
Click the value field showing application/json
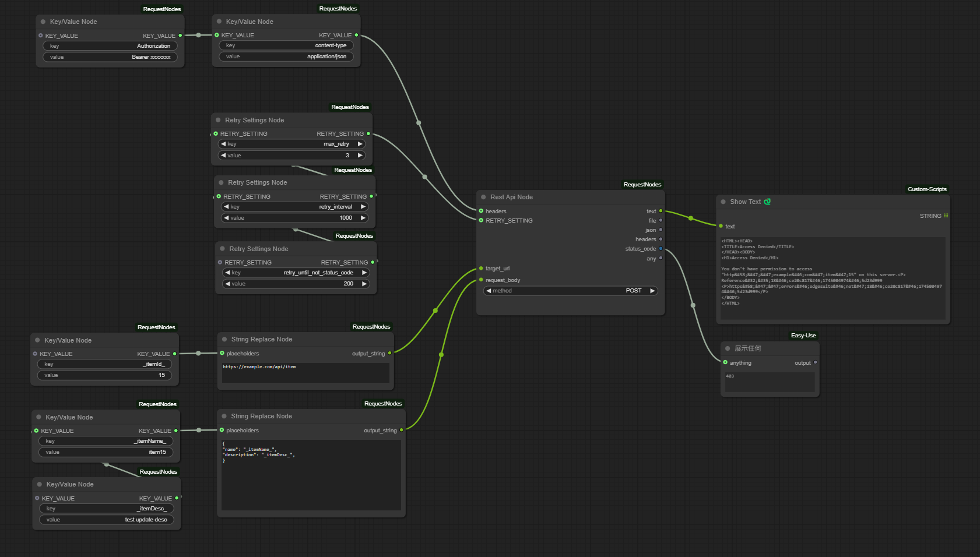point(286,57)
